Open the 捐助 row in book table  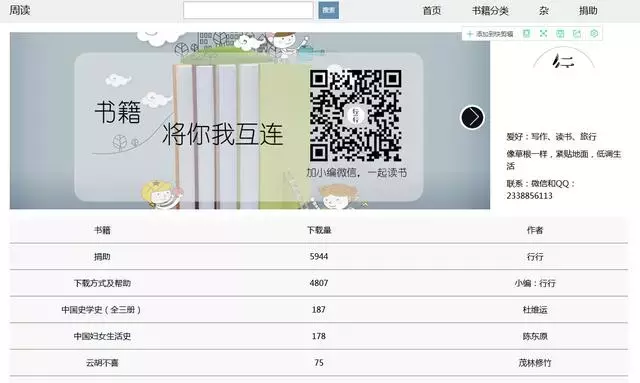point(102,257)
